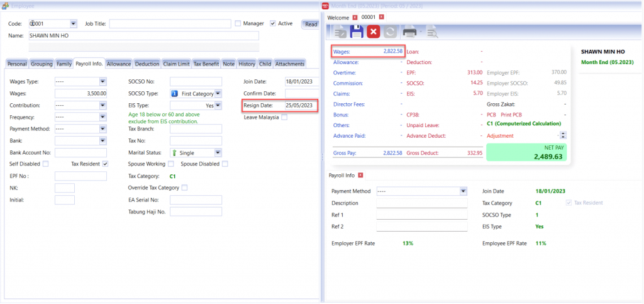Viewport: 644px width, 304px height.
Task: Open the Claim Limit tab
Action: point(176,64)
